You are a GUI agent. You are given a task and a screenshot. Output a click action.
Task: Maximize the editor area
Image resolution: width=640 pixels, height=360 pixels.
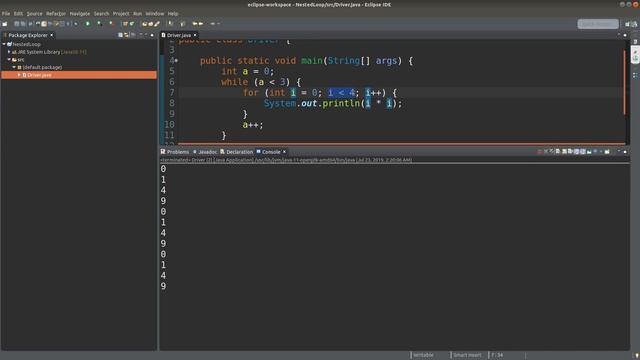(x=625, y=35)
